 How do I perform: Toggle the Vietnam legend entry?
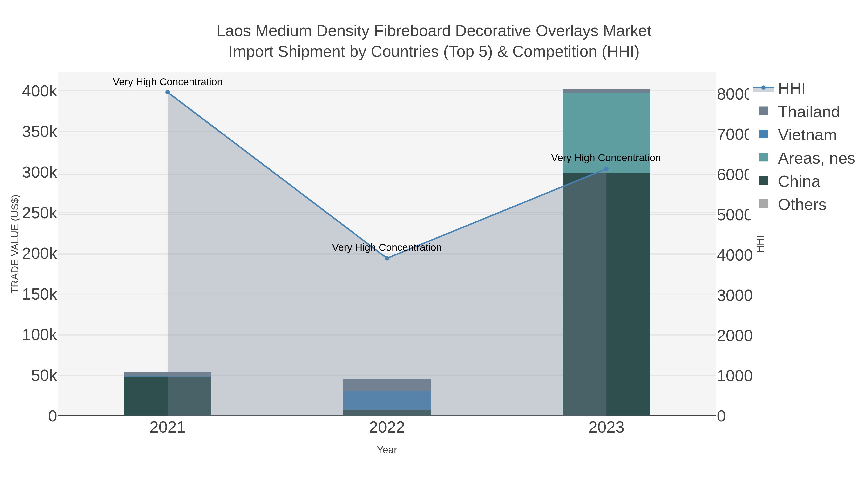[798, 135]
